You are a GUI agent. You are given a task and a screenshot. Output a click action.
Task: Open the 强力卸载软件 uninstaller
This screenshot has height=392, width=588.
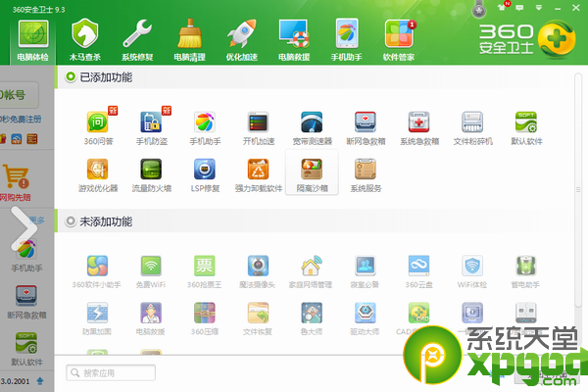tap(259, 174)
